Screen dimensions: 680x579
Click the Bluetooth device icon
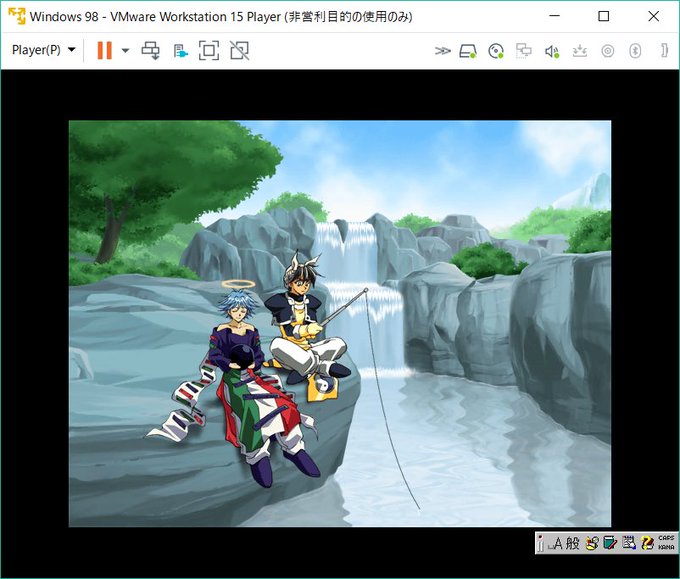pos(635,51)
